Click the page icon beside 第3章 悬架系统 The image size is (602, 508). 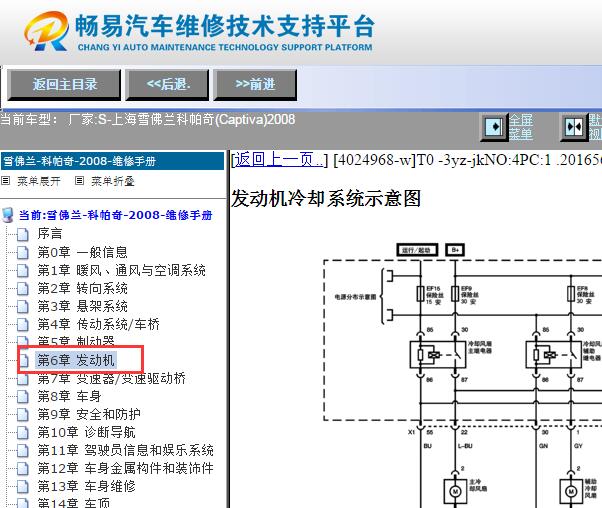pyautogui.click(x=23, y=307)
